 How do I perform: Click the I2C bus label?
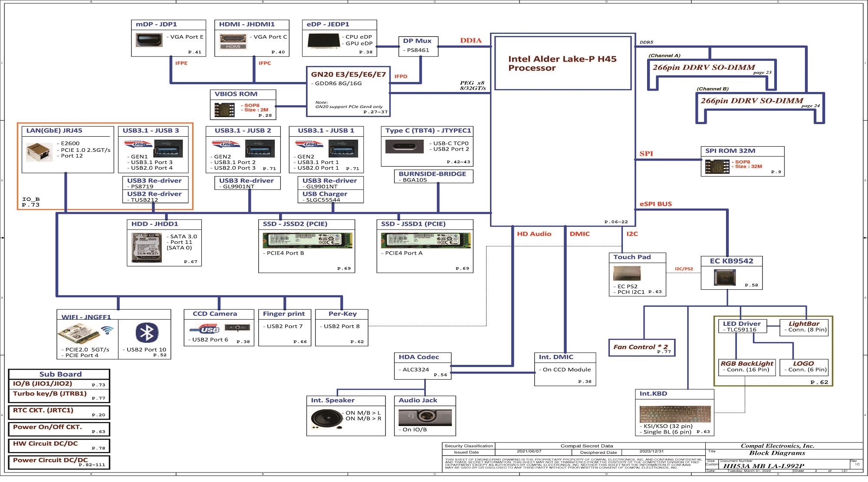tap(632, 234)
